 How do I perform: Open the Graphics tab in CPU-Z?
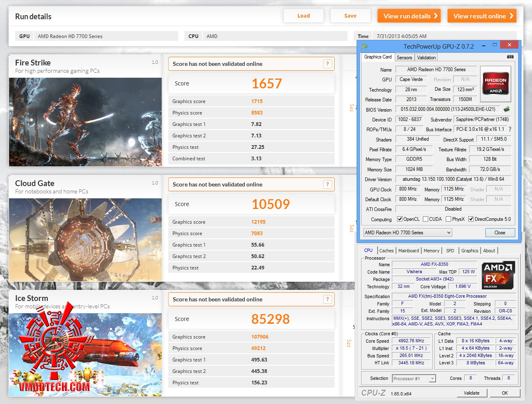(x=470, y=251)
